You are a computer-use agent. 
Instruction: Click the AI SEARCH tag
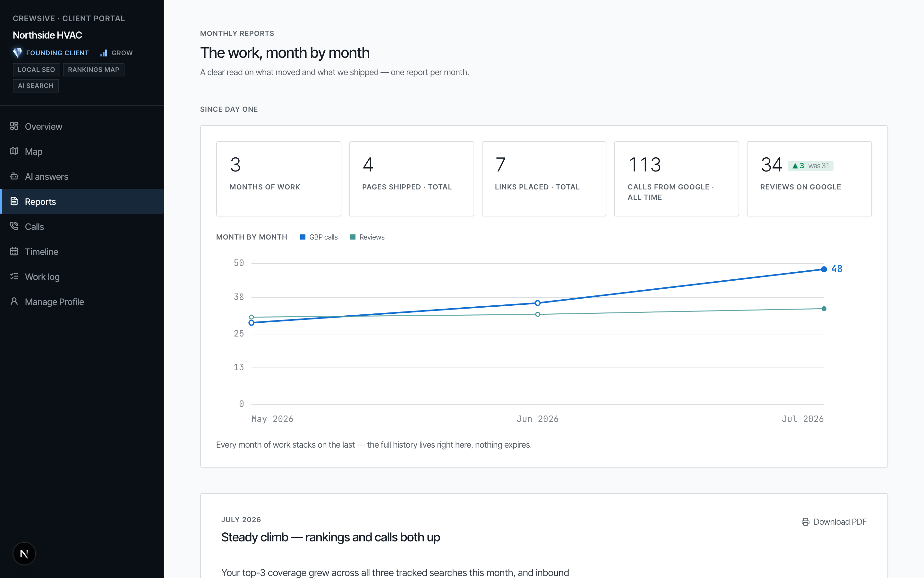click(x=36, y=86)
